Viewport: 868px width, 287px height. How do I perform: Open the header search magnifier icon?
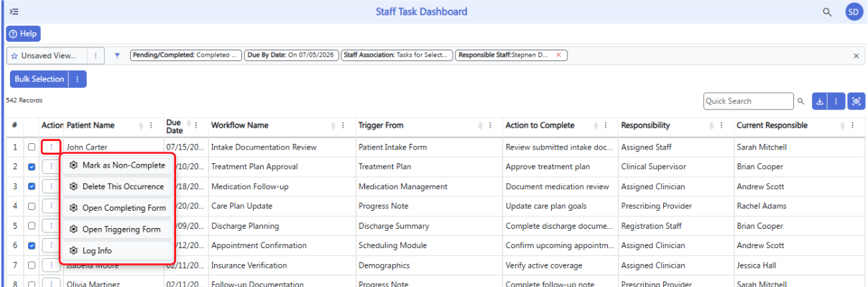pyautogui.click(x=827, y=12)
